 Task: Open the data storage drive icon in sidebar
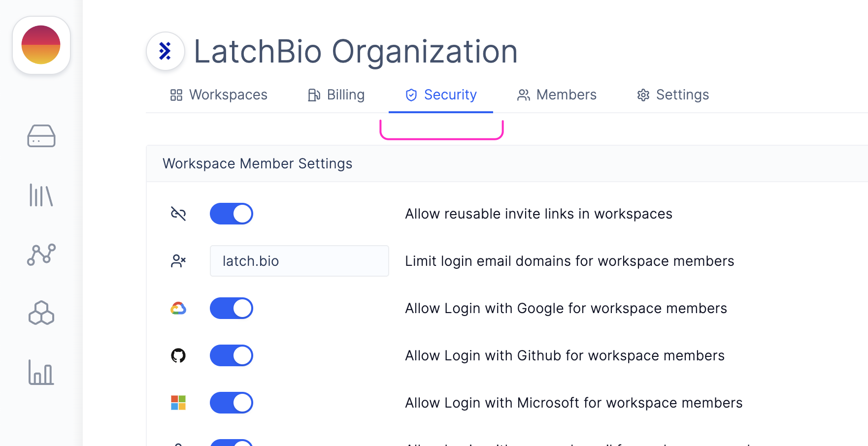(41, 136)
